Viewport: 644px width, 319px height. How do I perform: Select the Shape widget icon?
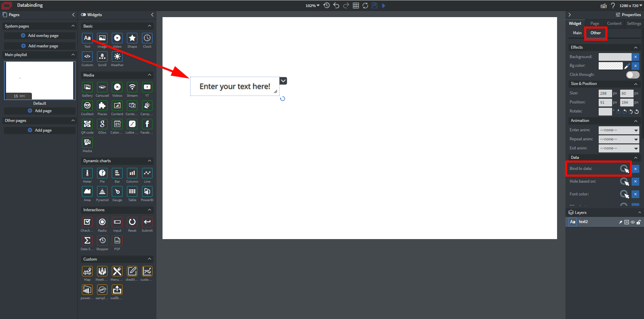[x=132, y=38]
